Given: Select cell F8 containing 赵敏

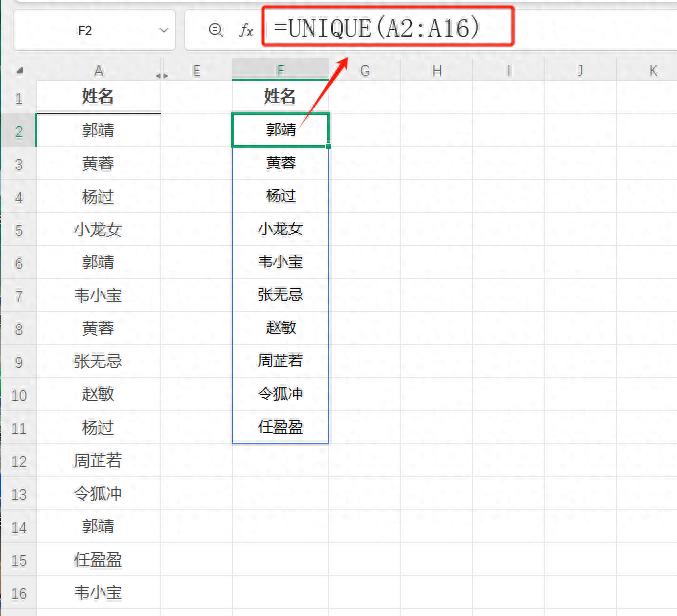Looking at the screenshot, I should (x=280, y=328).
